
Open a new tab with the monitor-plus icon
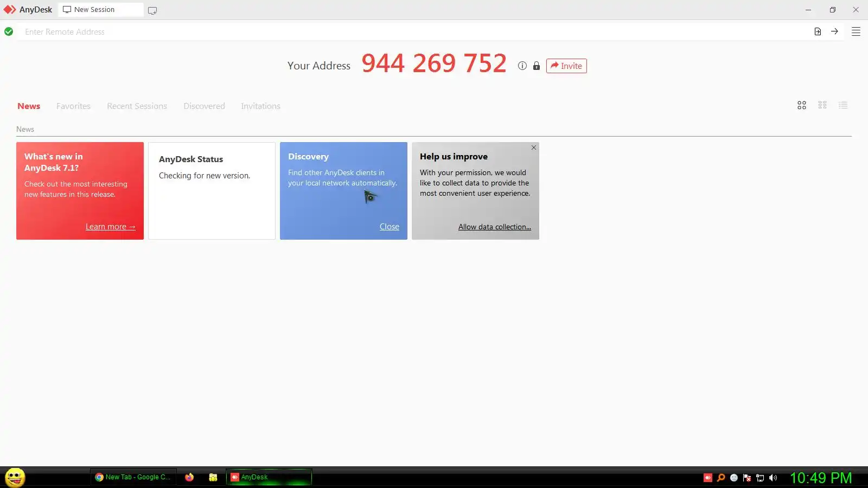click(152, 10)
